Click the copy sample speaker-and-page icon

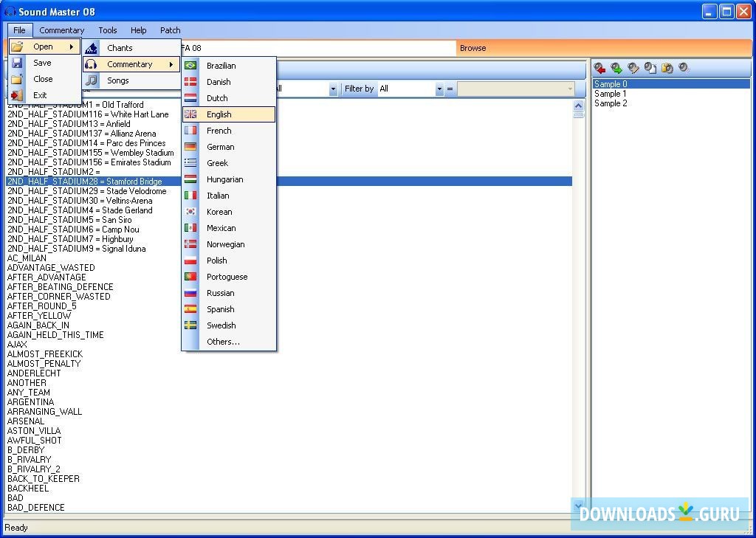point(650,68)
